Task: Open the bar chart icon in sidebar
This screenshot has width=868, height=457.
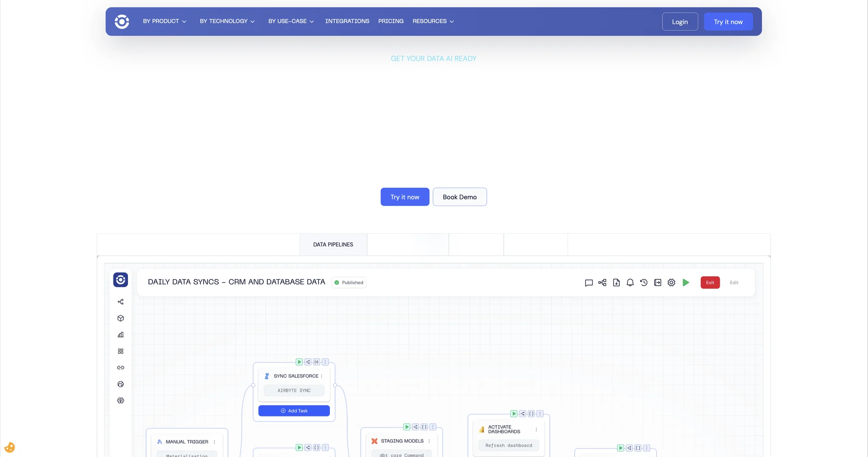Action: click(x=121, y=335)
